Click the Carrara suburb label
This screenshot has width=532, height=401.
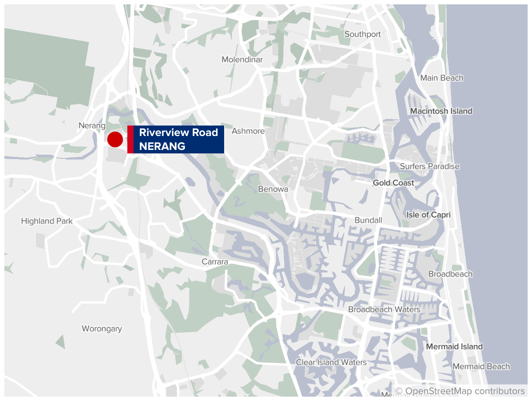tap(215, 262)
